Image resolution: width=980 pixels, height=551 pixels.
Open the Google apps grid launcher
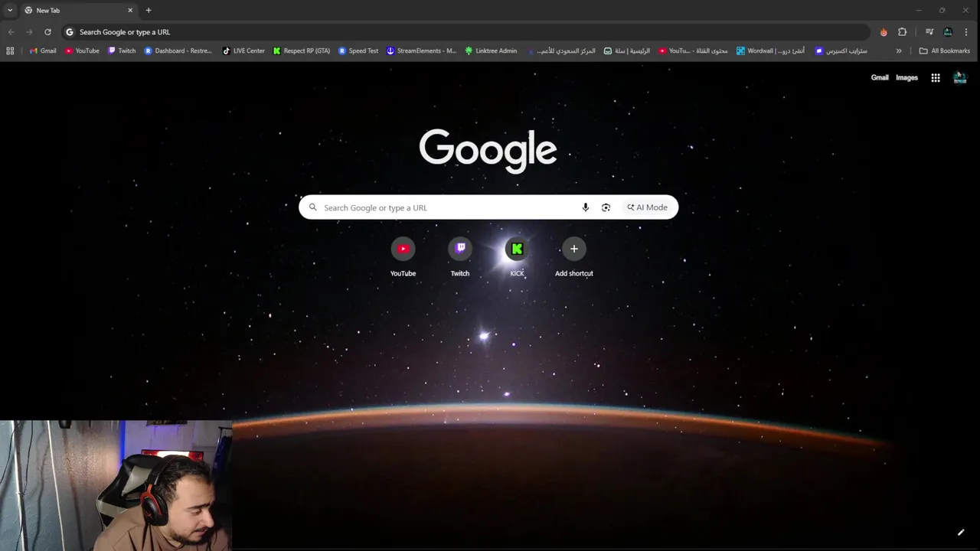[936, 77]
